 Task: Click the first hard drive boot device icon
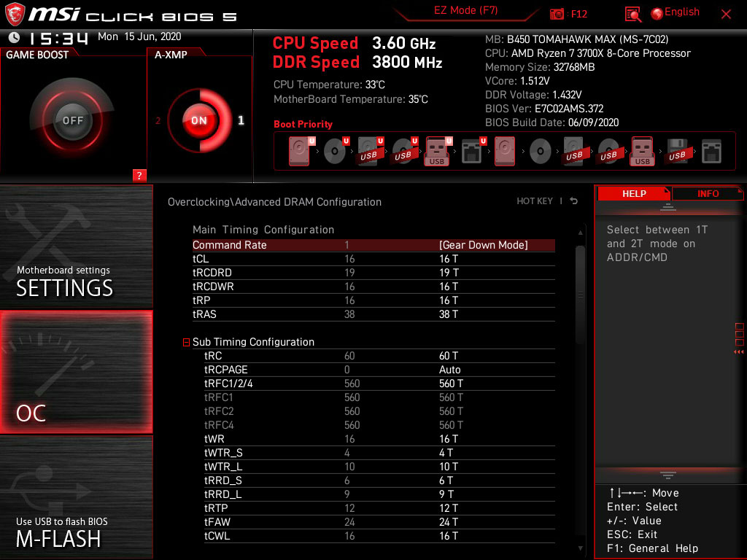pos(299,151)
